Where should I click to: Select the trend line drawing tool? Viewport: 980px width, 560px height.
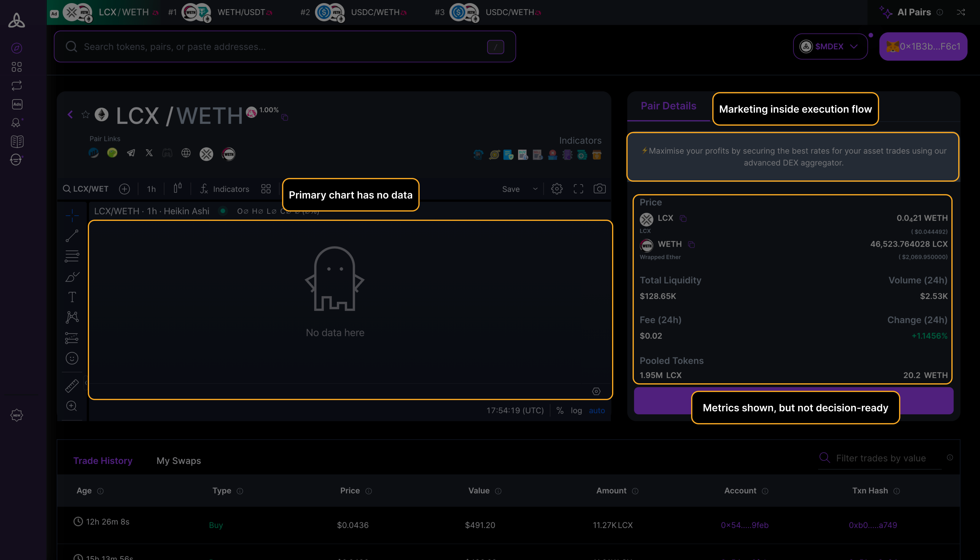72,236
